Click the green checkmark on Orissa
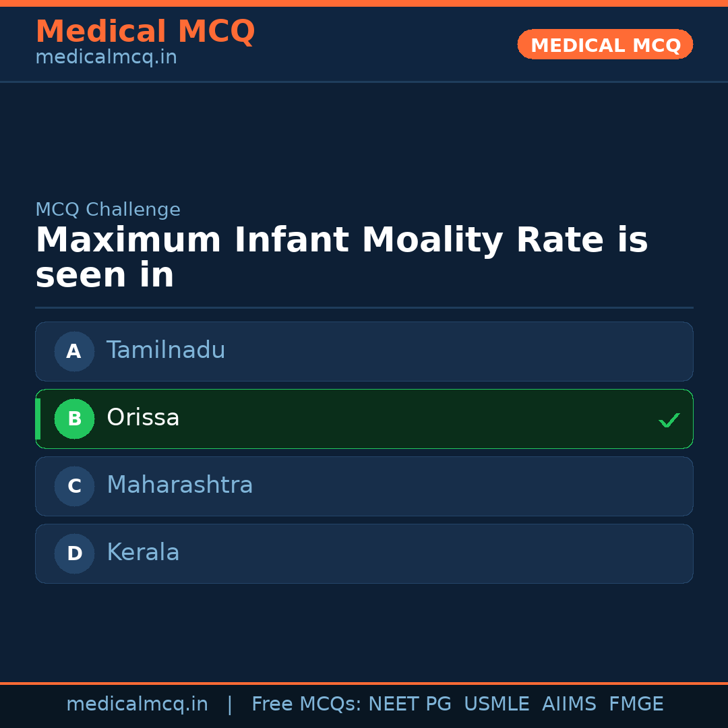Image resolution: width=728 pixels, height=728 pixels. click(669, 420)
